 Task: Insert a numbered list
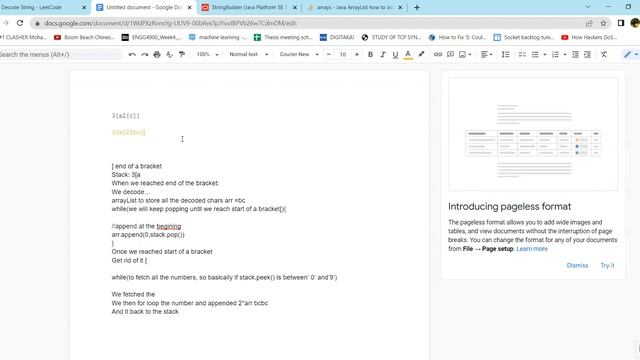(x=556, y=54)
